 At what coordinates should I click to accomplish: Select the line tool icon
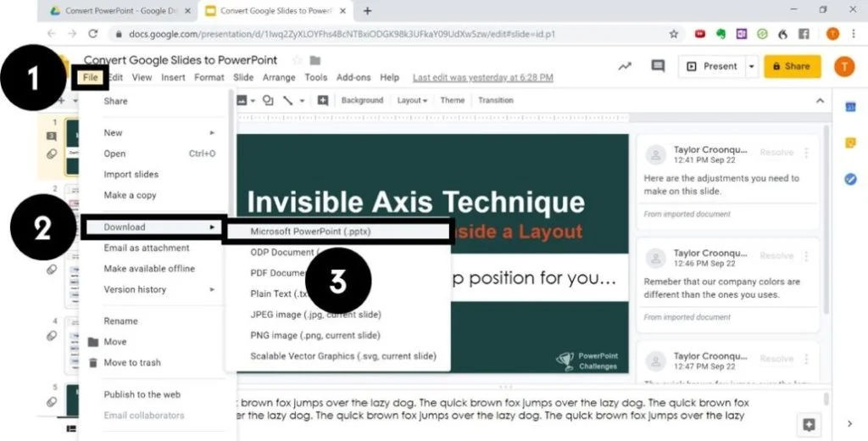pos(288,100)
